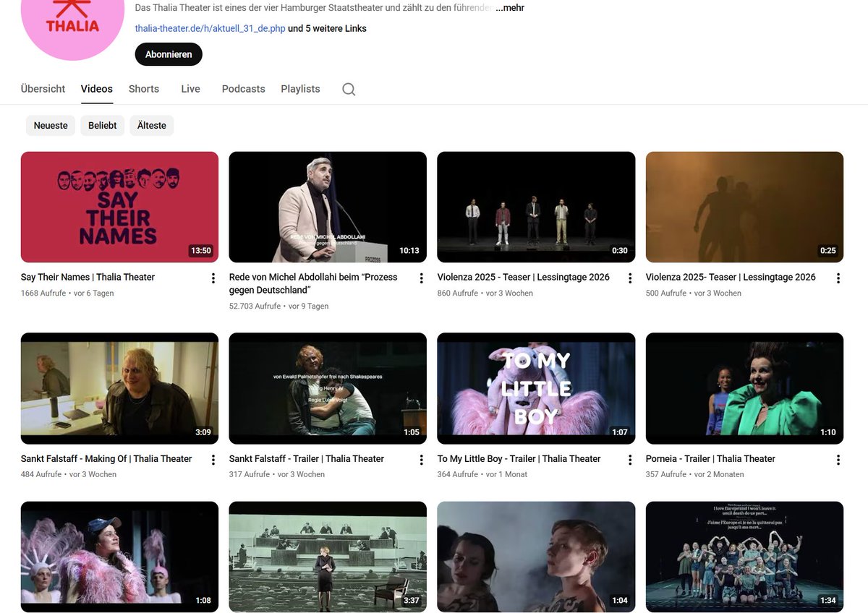Show the 5 weitere Links
This screenshot has width=868, height=613.
(x=328, y=29)
